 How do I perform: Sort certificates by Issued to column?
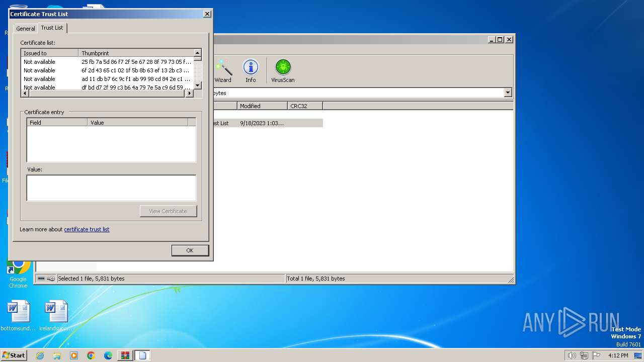[x=50, y=53]
